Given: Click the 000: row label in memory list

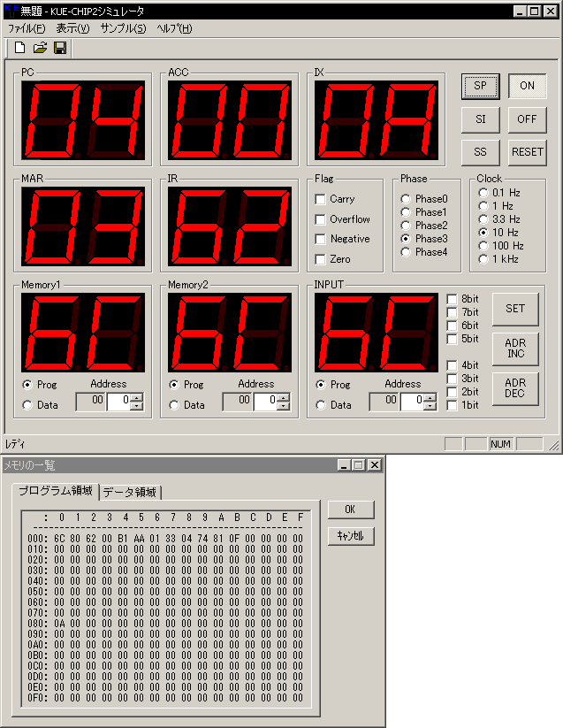Looking at the screenshot, I should tap(37, 539).
